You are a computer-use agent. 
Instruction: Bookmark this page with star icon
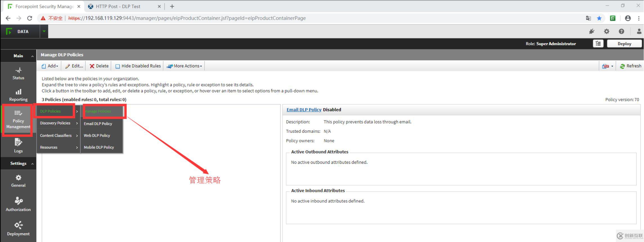point(599,18)
